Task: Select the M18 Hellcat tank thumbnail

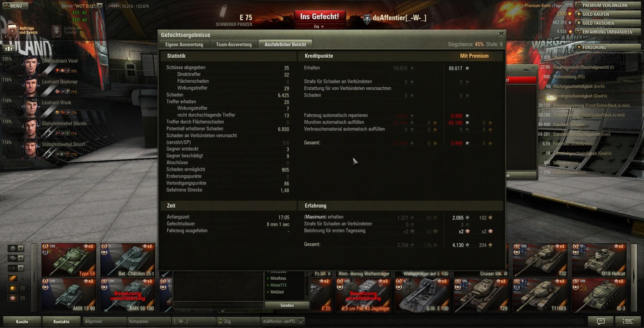Action: coord(599,260)
